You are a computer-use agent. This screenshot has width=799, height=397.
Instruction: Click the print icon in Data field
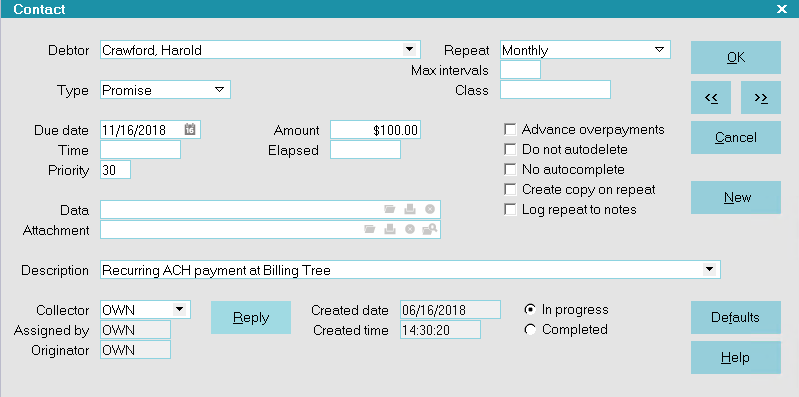pos(410,209)
